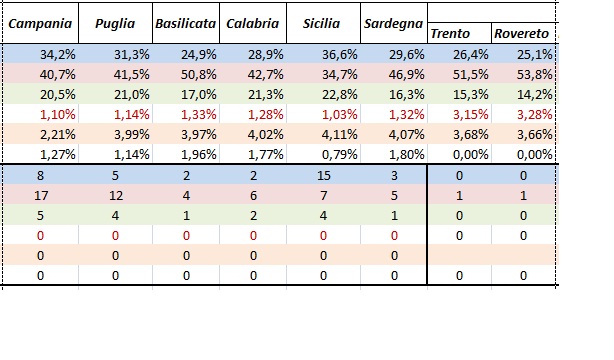Image resolution: width=614 pixels, height=360 pixels.
Task: Select the Rovereto sub-header cell
Action: click(x=524, y=33)
